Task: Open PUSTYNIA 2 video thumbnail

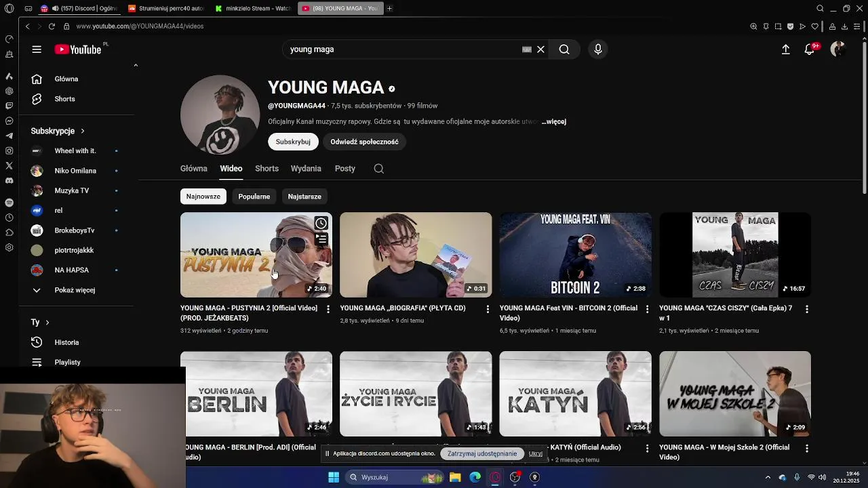Action: point(256,255)
